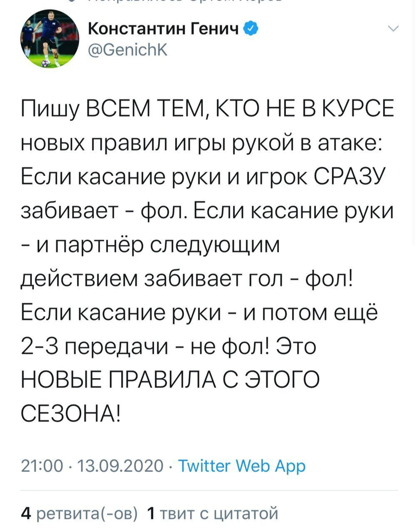View the 4 ретвита(-ов) retweets list
This screenshot has height=532, width=418.
79,513
